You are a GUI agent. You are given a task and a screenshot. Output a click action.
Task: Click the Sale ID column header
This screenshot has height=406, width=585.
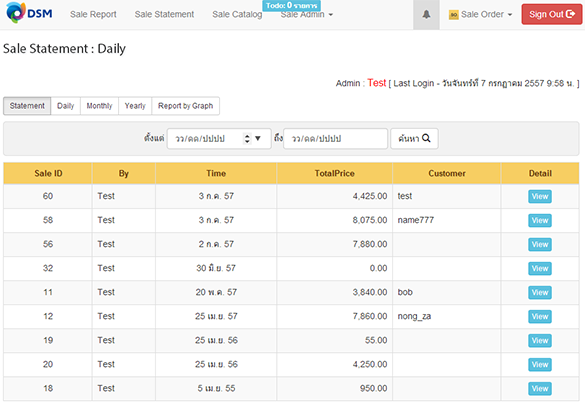[48, 174]
